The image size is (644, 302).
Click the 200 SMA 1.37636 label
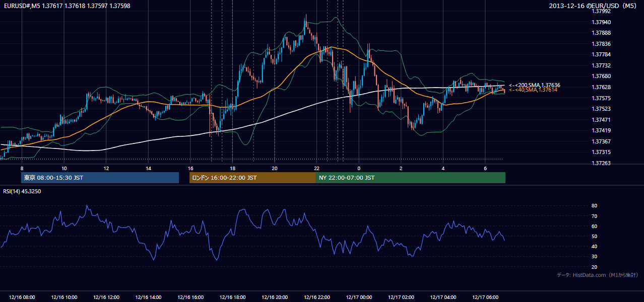point(535,85)
